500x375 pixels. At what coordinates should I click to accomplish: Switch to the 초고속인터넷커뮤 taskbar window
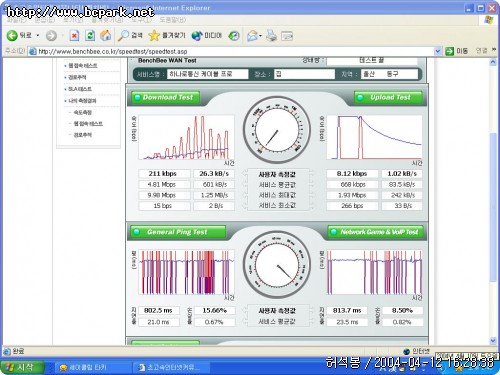(x=171, y=368)
